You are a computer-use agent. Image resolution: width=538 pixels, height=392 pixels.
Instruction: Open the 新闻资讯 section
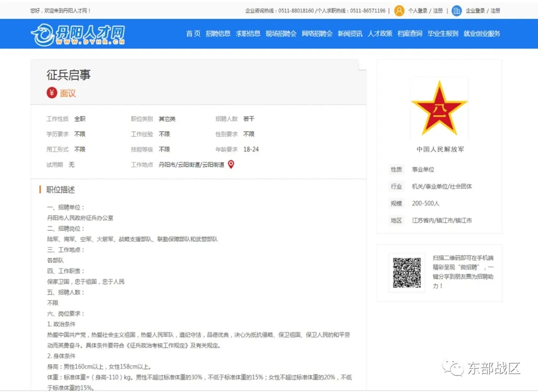click(x=350, y=34)
